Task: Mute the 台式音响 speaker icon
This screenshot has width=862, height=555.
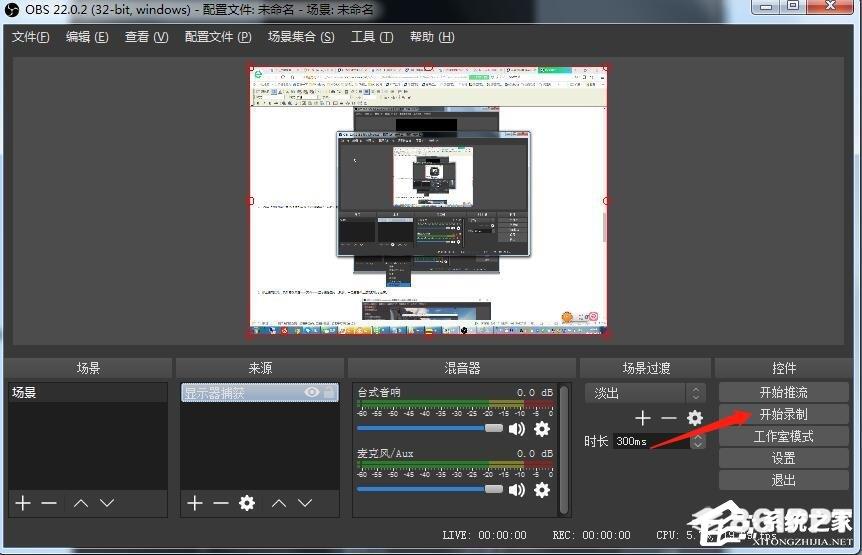Action: click(x=517, y=429)
